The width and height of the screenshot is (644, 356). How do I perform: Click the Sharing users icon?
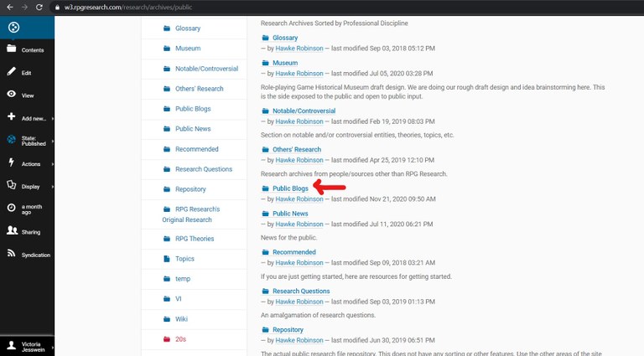(x=12, y=230)
